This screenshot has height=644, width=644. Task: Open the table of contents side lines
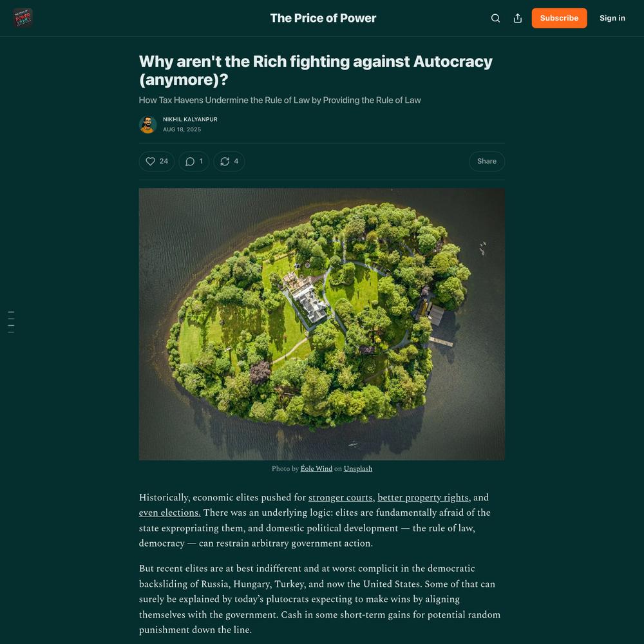pyautogui.click(x=11, y=322)
